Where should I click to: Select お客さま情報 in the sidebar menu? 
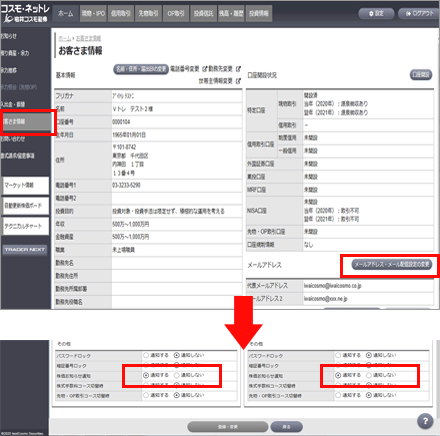coord(26,121)
